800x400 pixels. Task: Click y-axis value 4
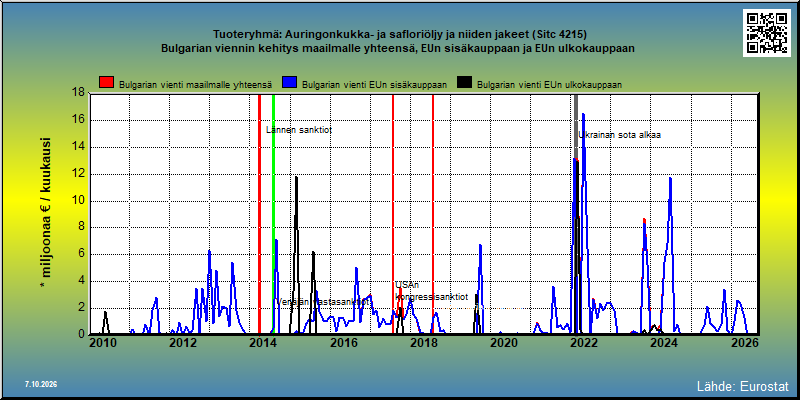[x=82, y=281]
